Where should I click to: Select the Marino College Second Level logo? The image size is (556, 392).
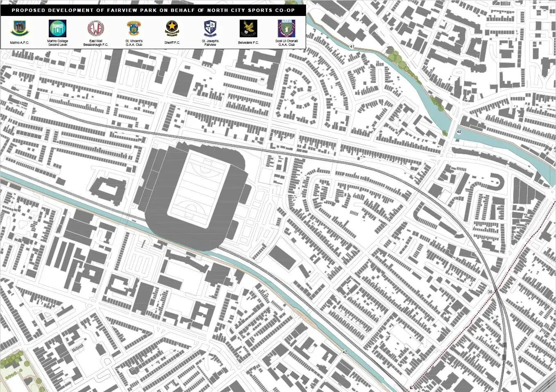58,28
